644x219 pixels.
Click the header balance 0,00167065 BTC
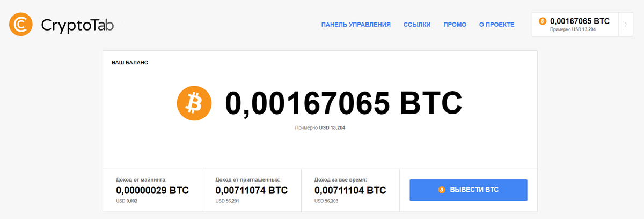(x=580, y=21)
